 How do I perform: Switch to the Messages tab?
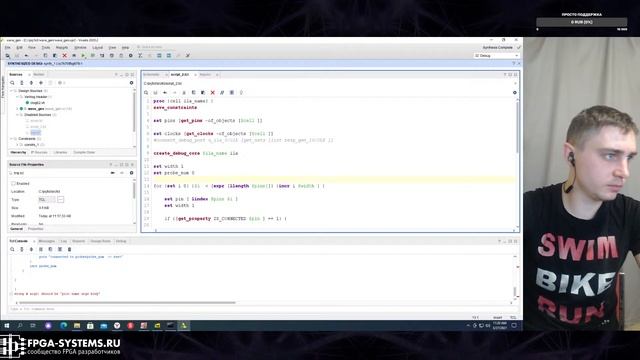47,241
